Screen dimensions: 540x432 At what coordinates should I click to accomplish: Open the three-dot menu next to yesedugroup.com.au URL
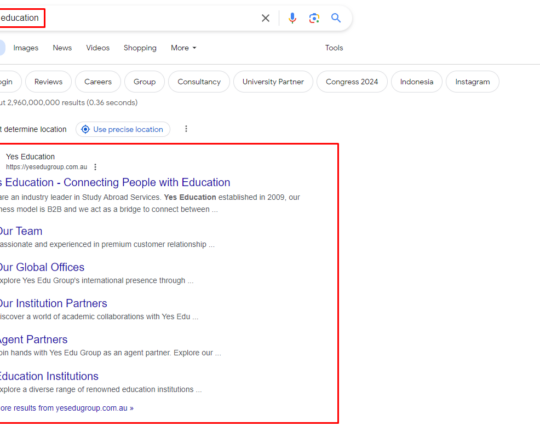(x=95, y=167)
